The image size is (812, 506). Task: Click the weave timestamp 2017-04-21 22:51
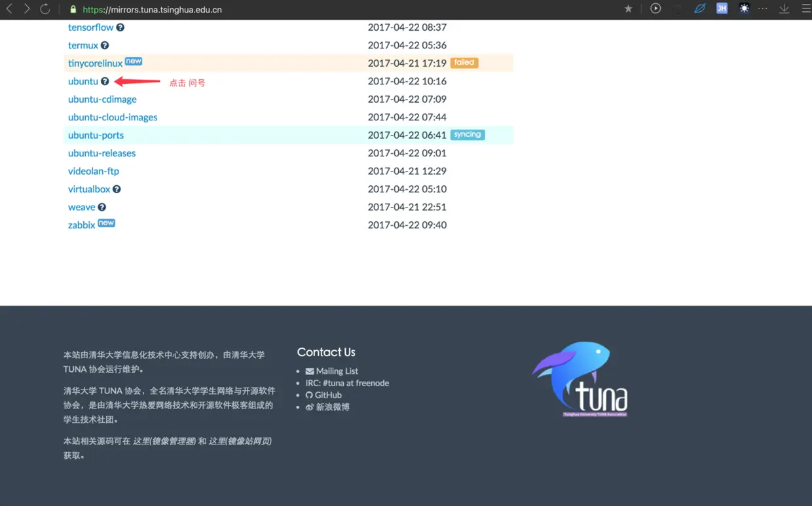407,207
